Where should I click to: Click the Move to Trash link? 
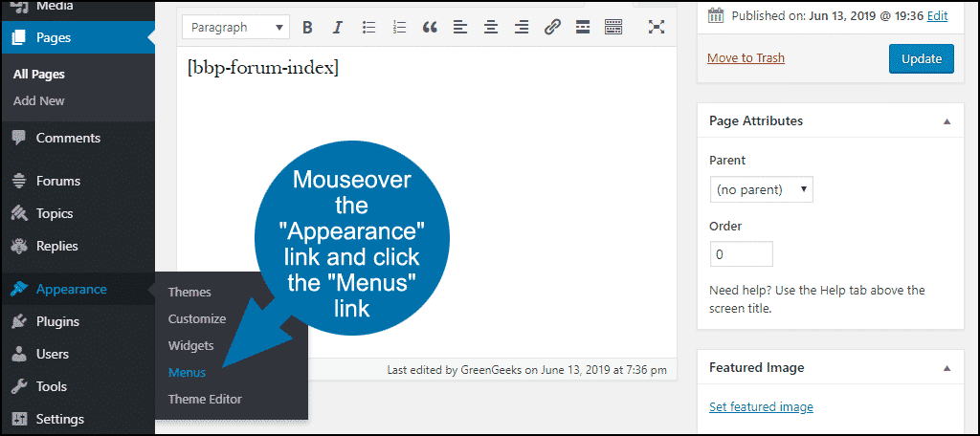[x=746, y=58]
